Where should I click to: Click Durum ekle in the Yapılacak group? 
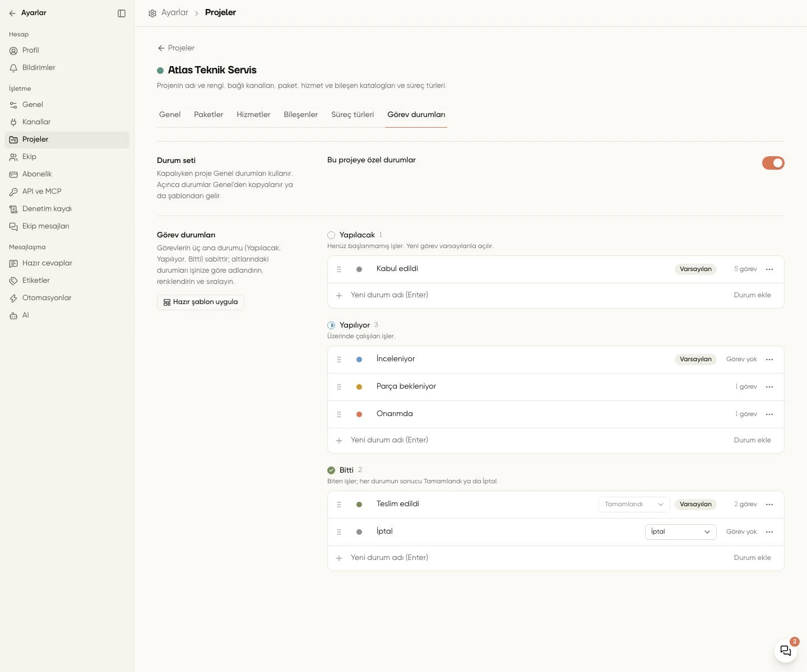tap(752, 295)
